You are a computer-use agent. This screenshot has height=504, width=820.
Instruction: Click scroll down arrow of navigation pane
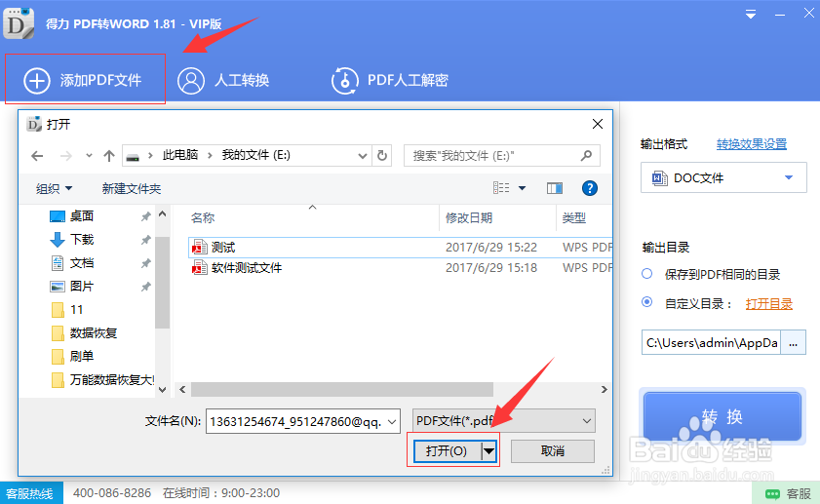163,390
